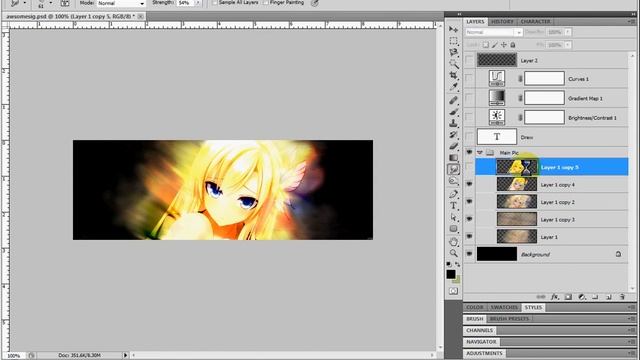Open the Strength slider arrow
The image size is (640, 360).
tap(198, 3)
